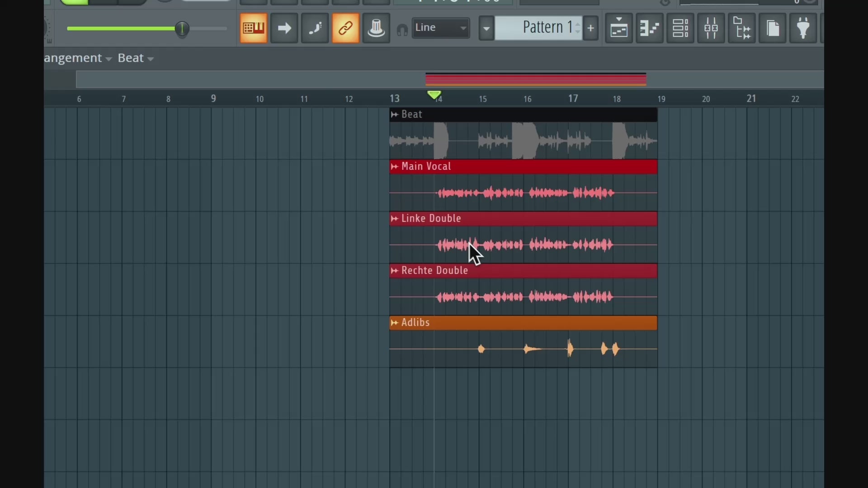Open the pattern selector arrow menu
The width and height of the screenshot is (868, 488).
486,28
